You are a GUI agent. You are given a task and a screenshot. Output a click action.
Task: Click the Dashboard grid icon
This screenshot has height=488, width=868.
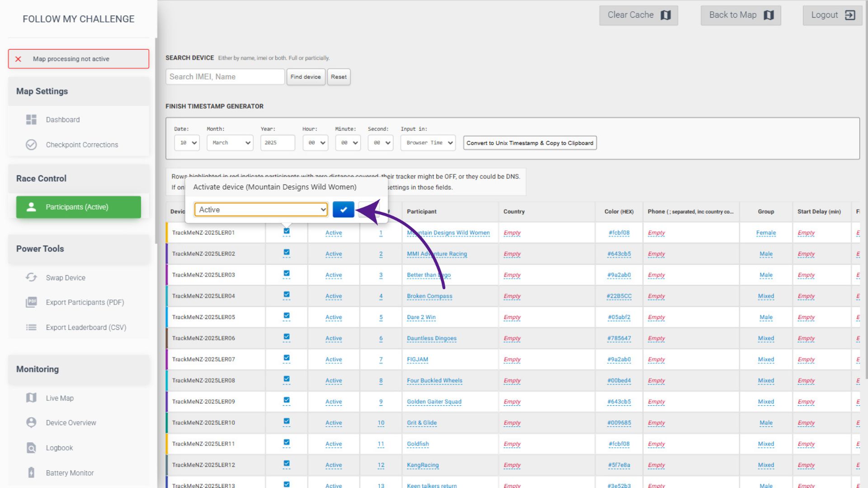coord(31,120)
